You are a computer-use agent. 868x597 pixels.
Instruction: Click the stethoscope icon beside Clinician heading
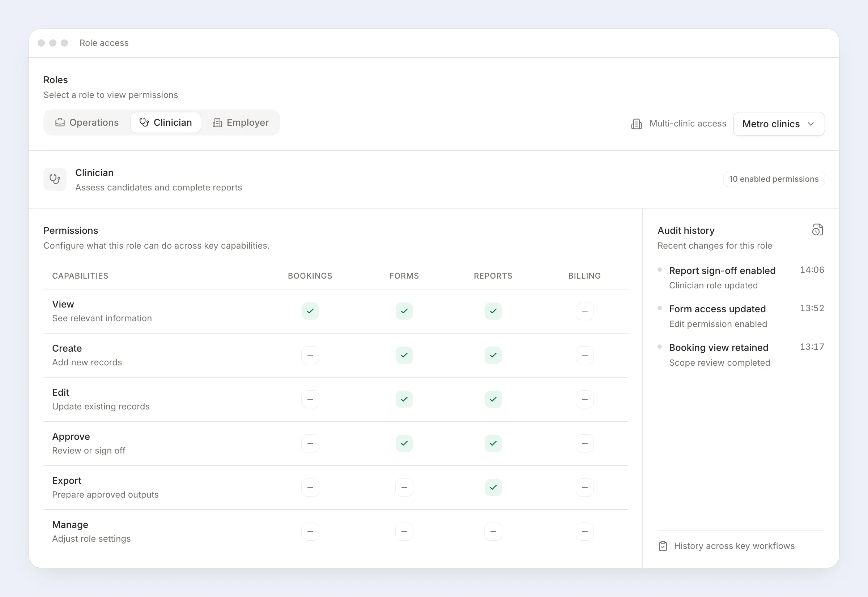(55, 179)
